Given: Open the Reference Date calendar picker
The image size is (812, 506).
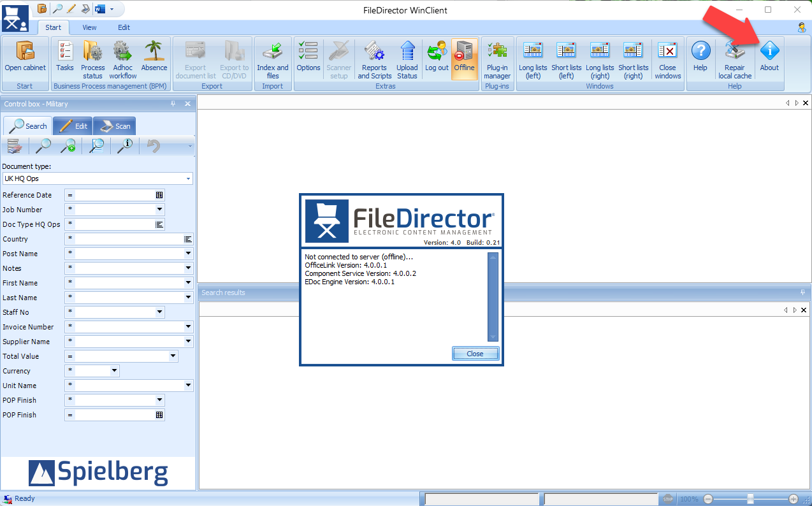Looking at the screenshot, I should point(159,195).
